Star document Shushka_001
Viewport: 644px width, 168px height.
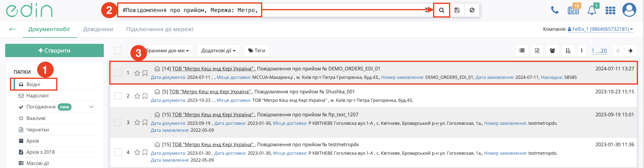point(137,96)
